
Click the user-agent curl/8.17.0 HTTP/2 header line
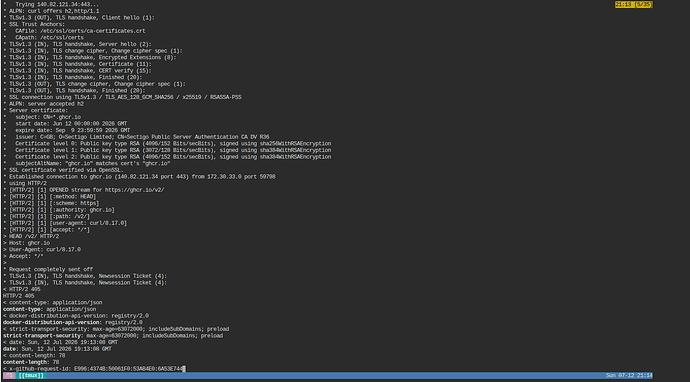65,223
